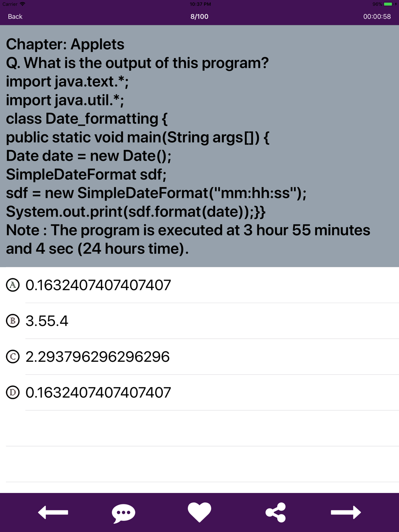Tap the battery indicator in status bar

coord(387,4)
